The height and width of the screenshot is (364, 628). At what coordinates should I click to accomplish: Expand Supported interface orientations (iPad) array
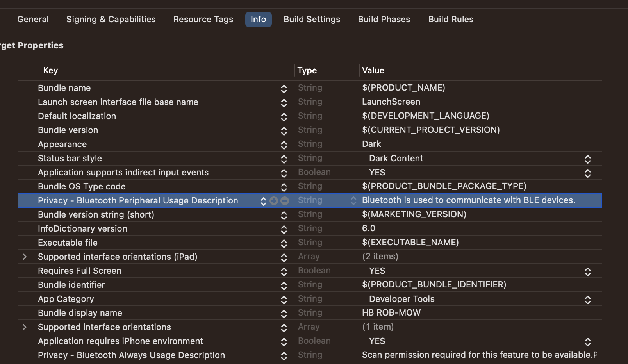(25, 257)
